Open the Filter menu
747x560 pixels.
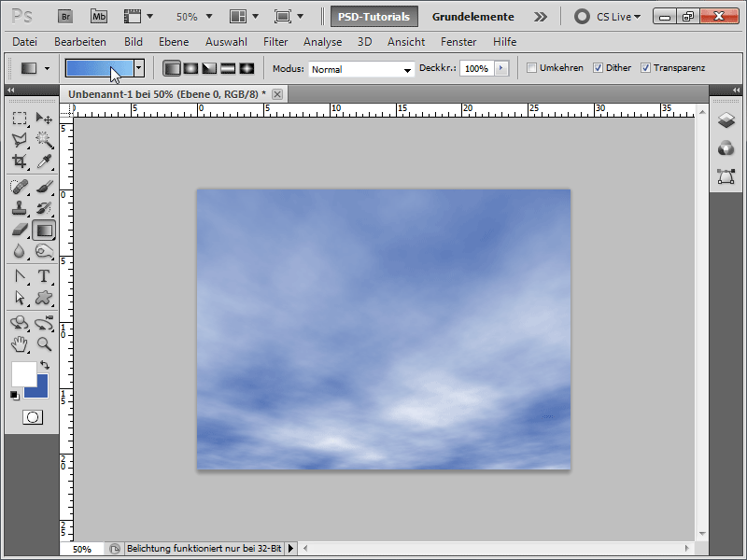tap(275, 42)
